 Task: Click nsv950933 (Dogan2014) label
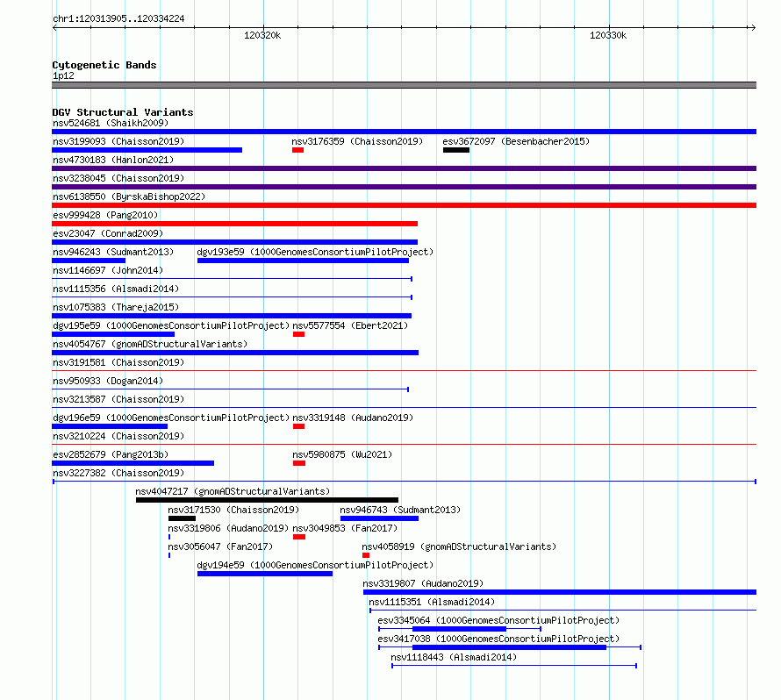(108, 381)
